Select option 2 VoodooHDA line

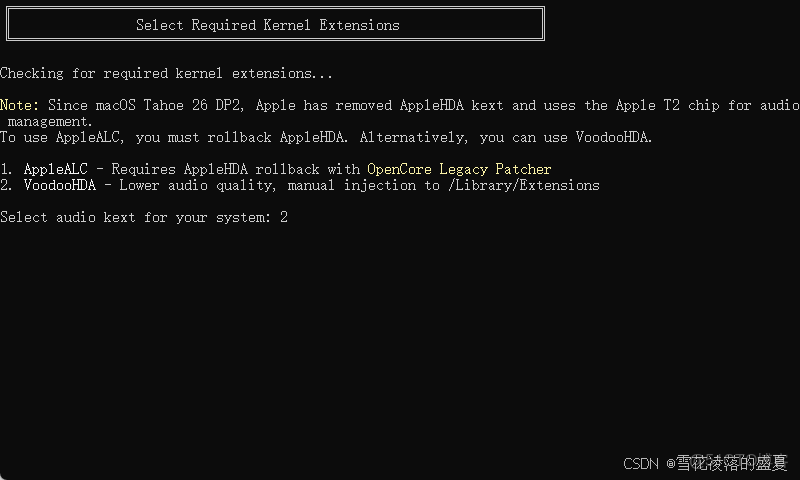pos(300,185)
